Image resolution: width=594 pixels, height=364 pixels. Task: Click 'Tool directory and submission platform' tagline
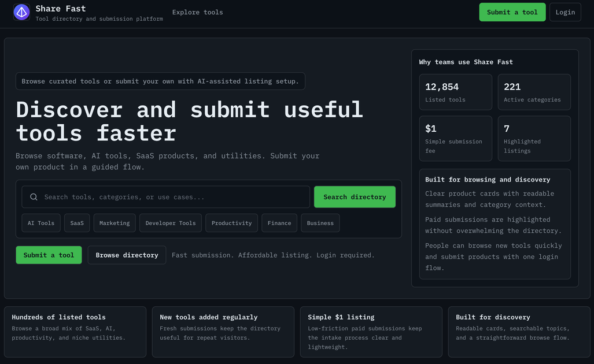click(x=99, y=19)
